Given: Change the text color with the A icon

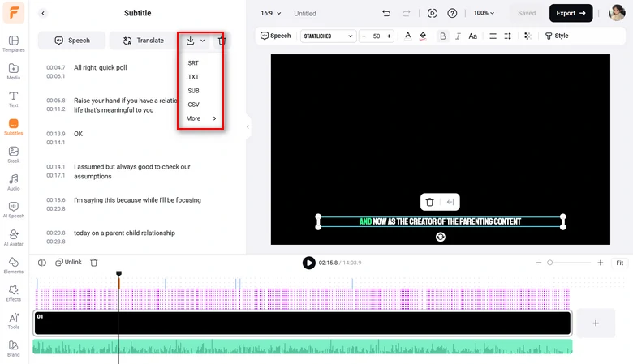Looking at the screenshot, I should [407, 36].
